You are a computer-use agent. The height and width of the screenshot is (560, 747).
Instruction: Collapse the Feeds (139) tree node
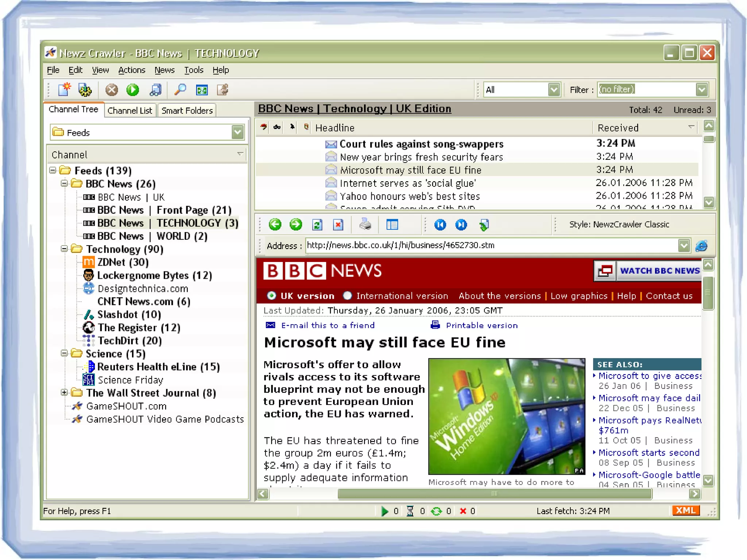pyautogui.click(x=53, y=170)
